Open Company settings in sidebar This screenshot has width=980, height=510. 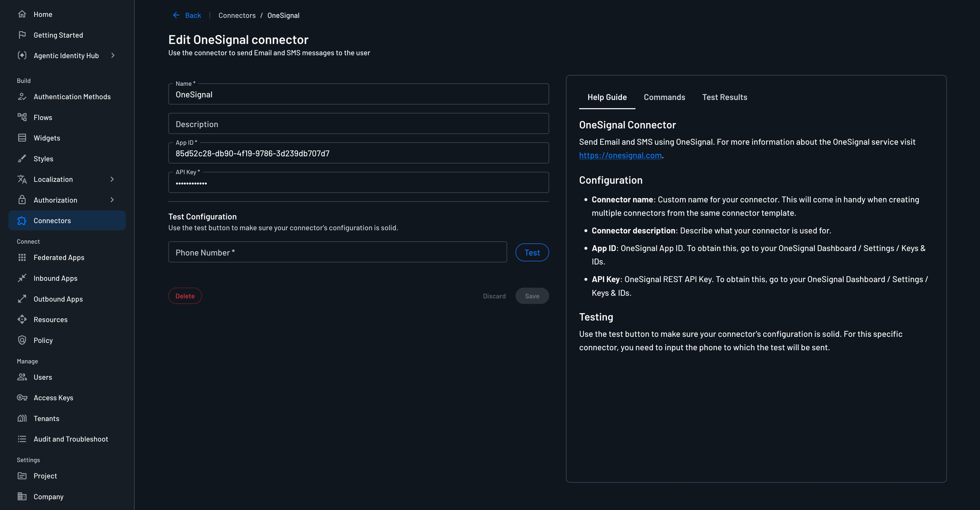[67, 497]
